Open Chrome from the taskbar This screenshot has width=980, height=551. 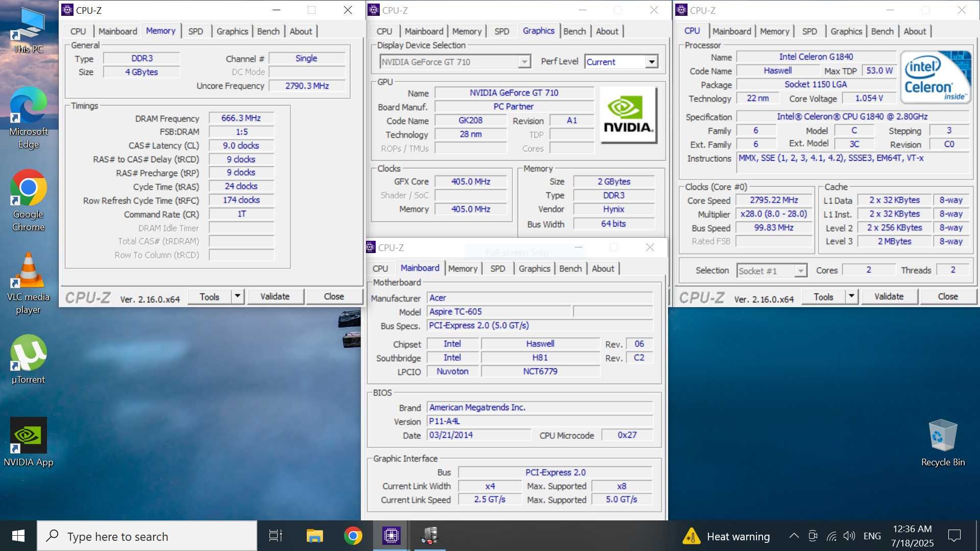353,536
